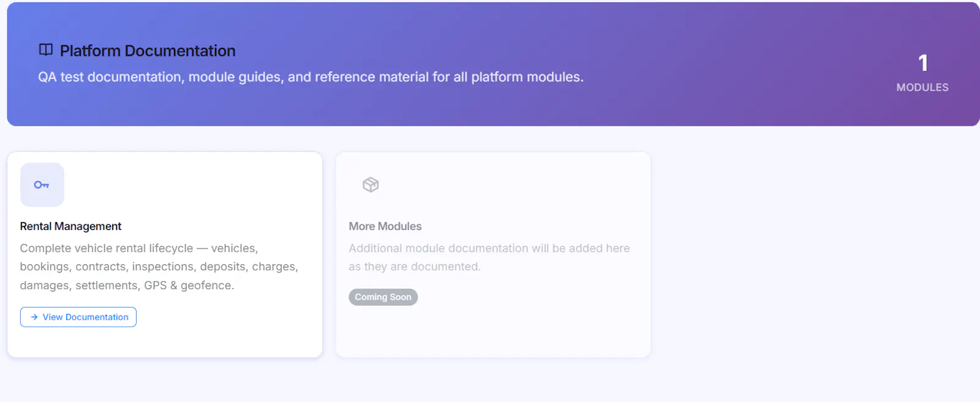Click the More Modules placeholder card

[x=493, y=255]
